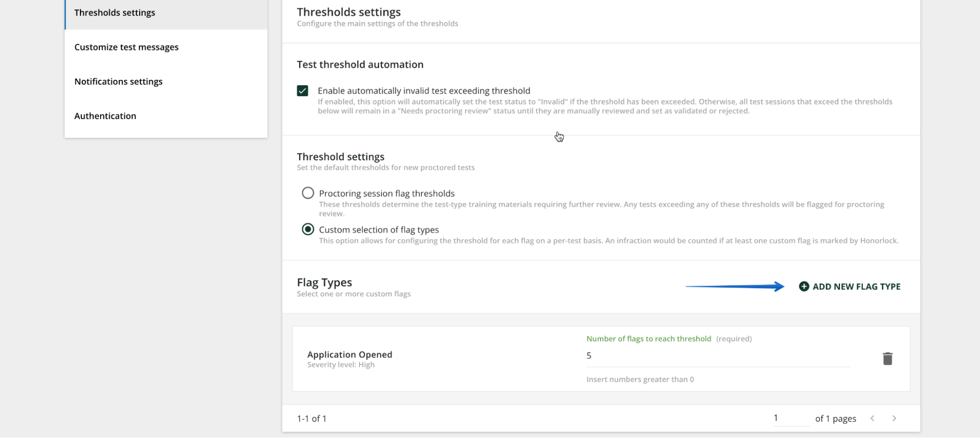Open Notifications settings section

coord(166,81)
